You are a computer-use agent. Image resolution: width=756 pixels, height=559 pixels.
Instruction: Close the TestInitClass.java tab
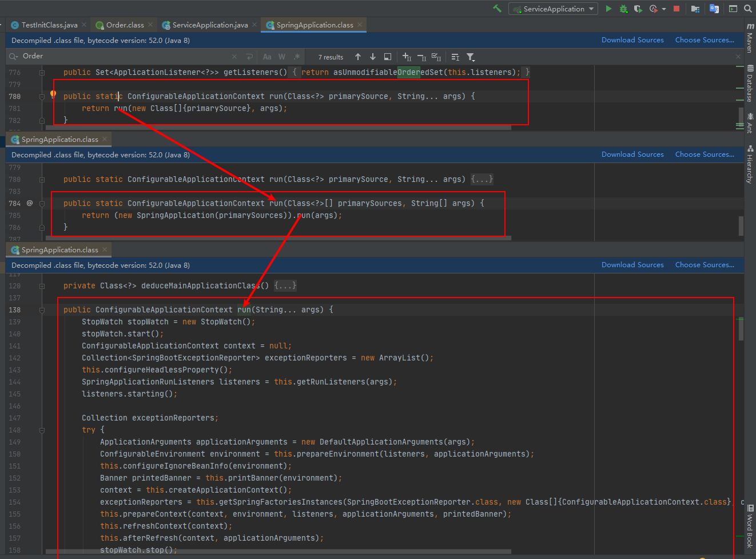(x=84, y=25)
